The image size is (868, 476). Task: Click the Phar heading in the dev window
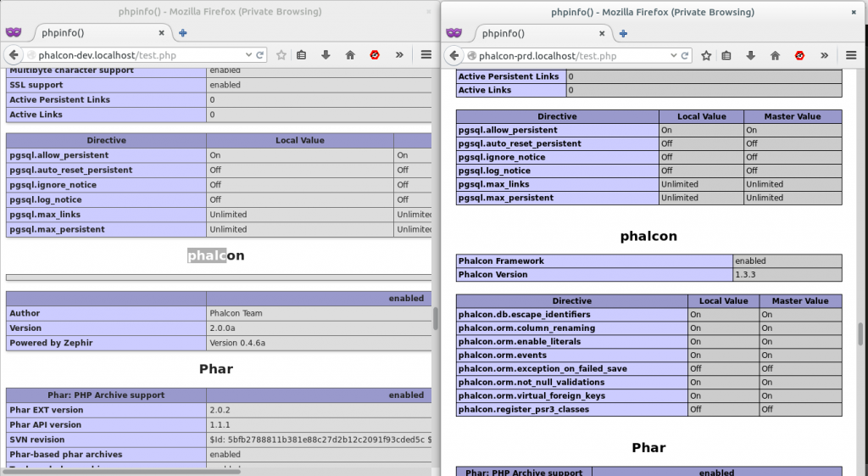pos(216,369)
